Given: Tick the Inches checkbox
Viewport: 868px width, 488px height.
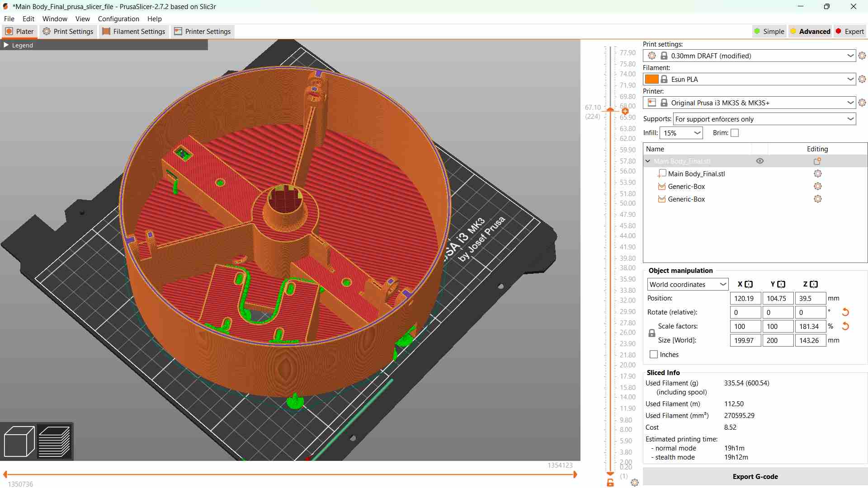Looking at the screenshot, I should coord(654,355).
